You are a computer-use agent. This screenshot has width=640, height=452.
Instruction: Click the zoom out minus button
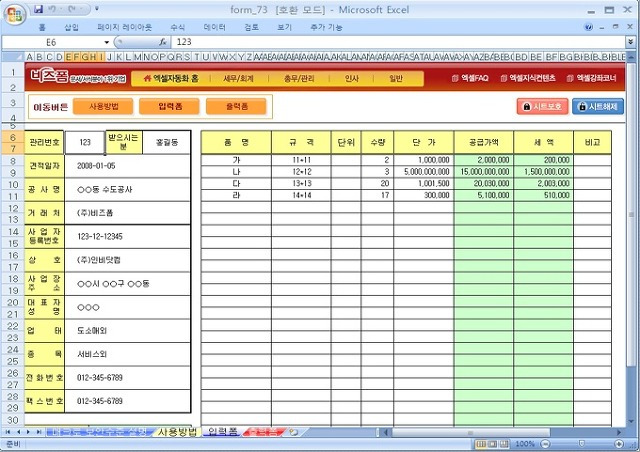[545, 444]
